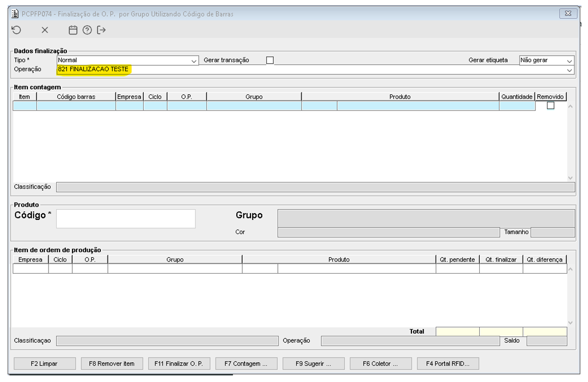Click the F9 Sugerir button
The image size is (588, 382).
(314, 364)
